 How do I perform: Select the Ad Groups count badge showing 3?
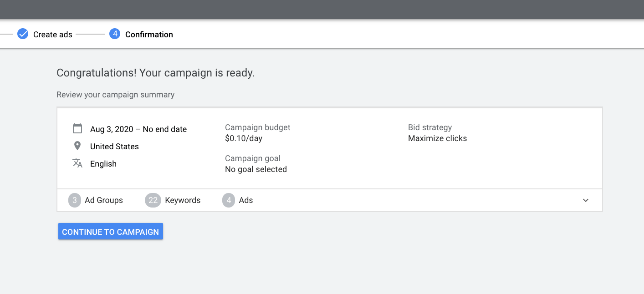click(74, 200)
